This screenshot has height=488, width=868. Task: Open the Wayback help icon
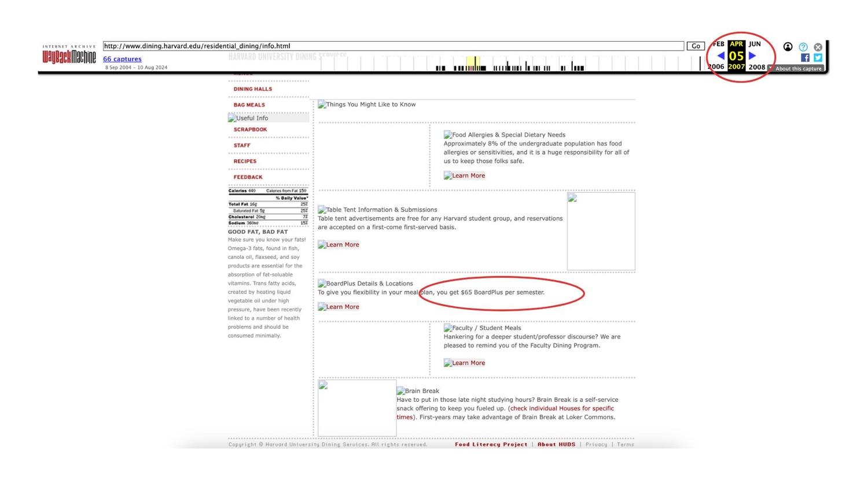[803, 47]
